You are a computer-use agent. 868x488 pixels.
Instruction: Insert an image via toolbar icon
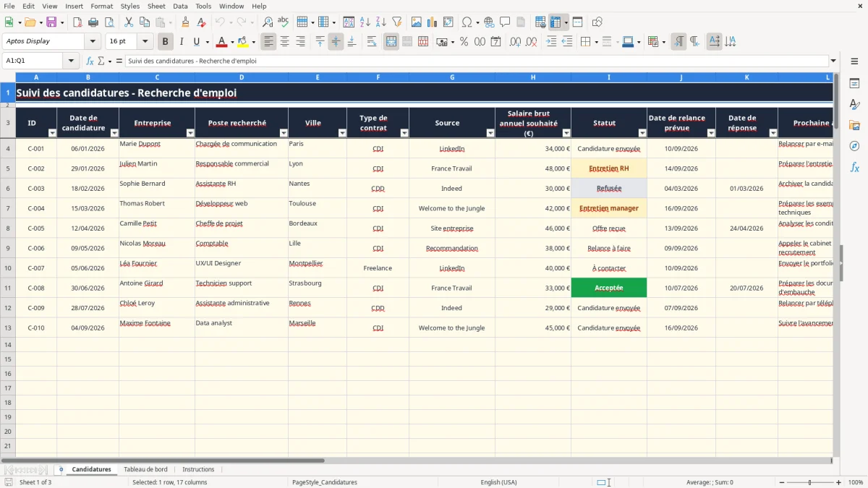[417, 22]
